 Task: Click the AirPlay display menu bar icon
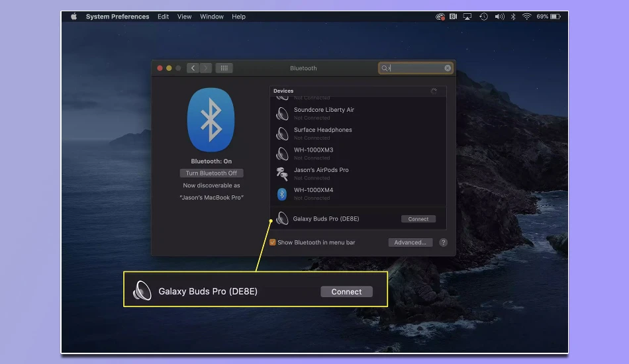pyautogui.click(x=467, y=17)
